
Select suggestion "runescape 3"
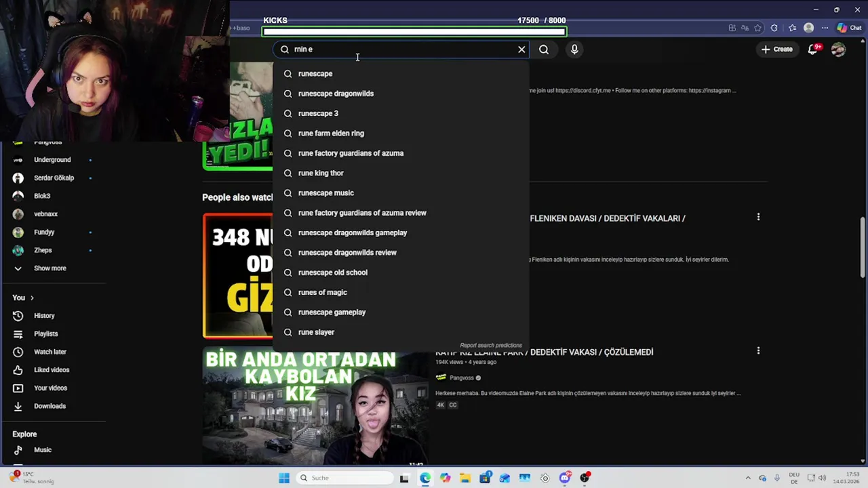pyautogui.click(x=401, y=113)
